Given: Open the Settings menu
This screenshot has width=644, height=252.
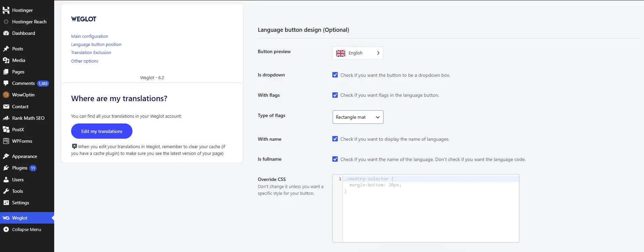Looking at the screenshot, I should (x=27, y=203).
